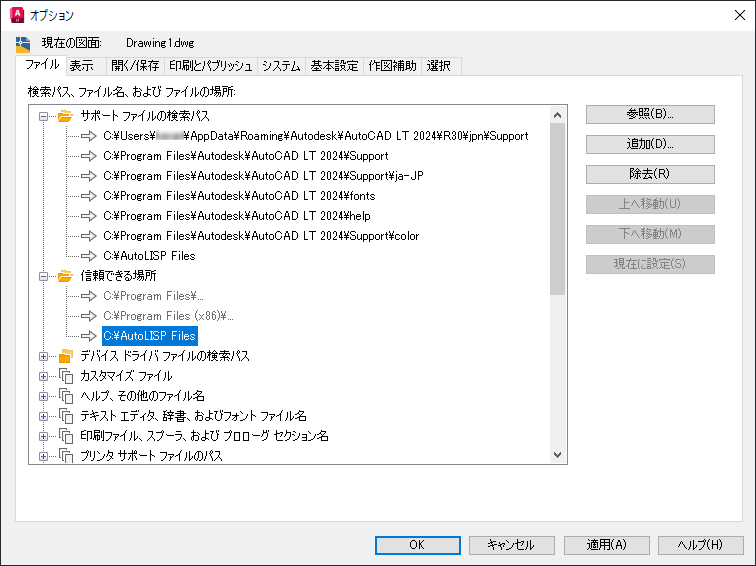The image size is (756, 566).
Task: Click the current drawing icon beside Drawing1.dwg
Action: pos(23,44)
